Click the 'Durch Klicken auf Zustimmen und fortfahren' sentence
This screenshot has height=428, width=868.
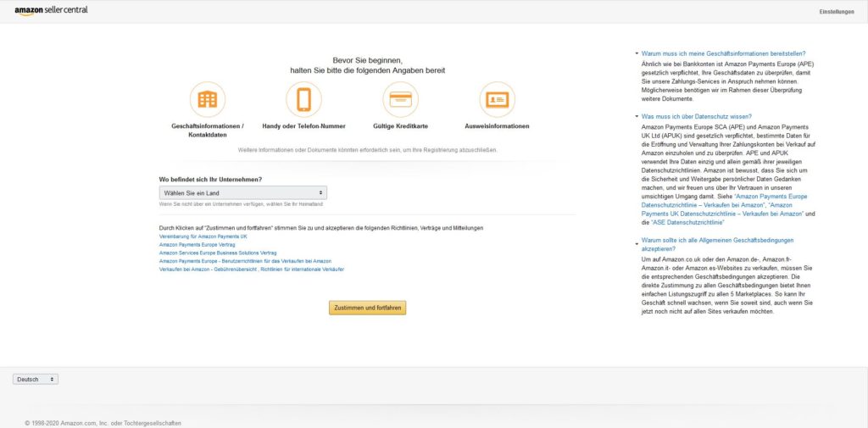[x=321, y=228]
